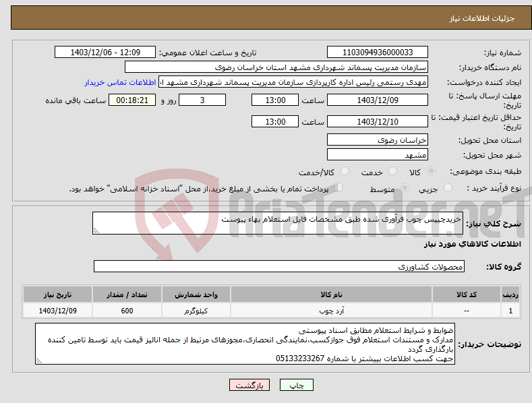Click the price validity time 13:00 field

(x=275, y=121)
